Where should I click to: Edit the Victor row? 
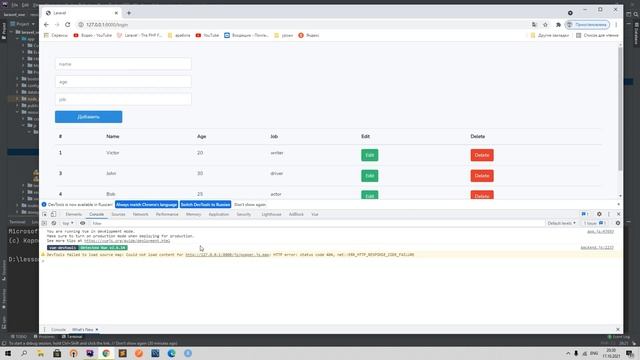(369, 155)
